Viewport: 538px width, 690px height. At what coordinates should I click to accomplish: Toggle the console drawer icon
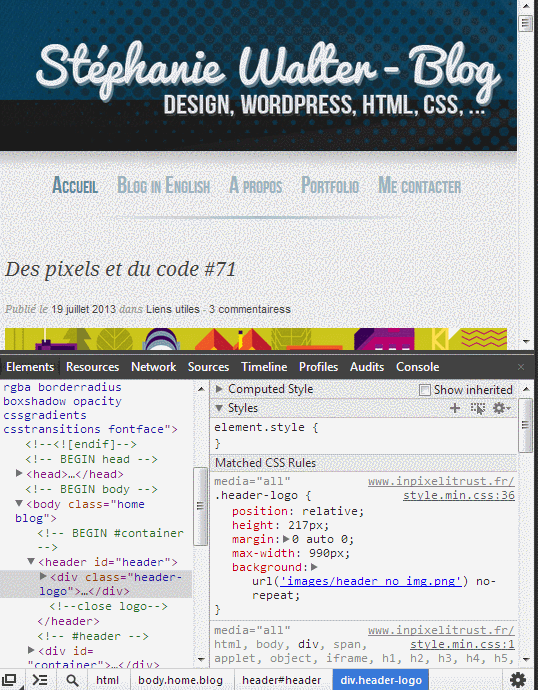click(40, 680)
